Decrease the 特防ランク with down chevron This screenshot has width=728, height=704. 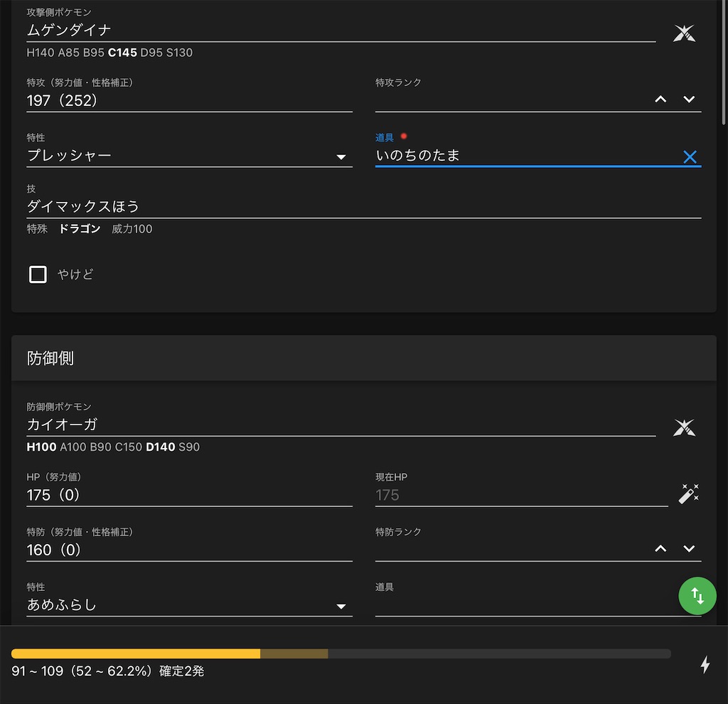[x=689, y=548]
